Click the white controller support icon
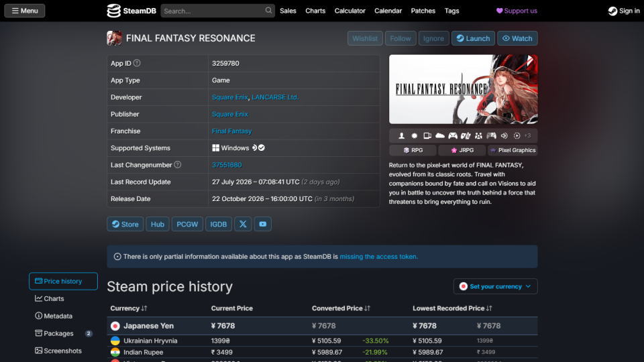Screen dimensions: 644x362 pyautogui.click(x=453, y=135)
